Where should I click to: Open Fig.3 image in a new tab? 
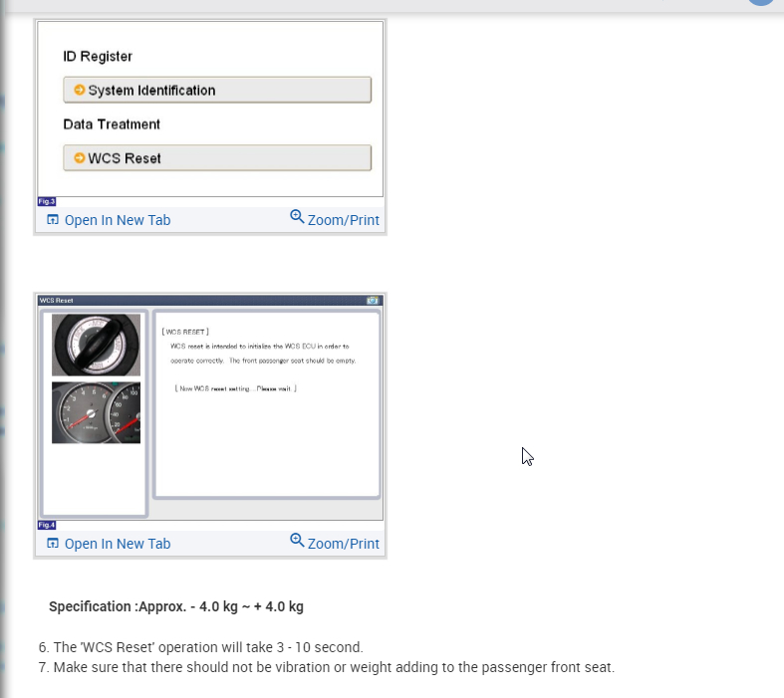pyautogui.click(x=109, y=220)
